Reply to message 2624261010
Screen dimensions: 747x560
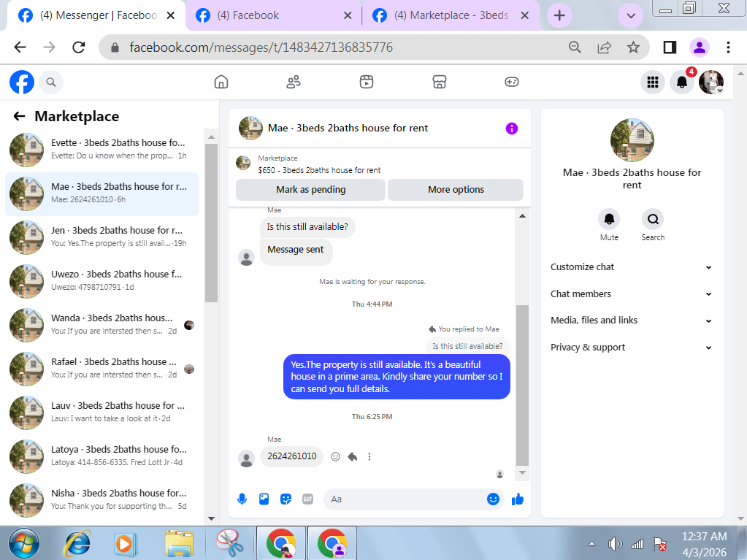coord(353,456)
